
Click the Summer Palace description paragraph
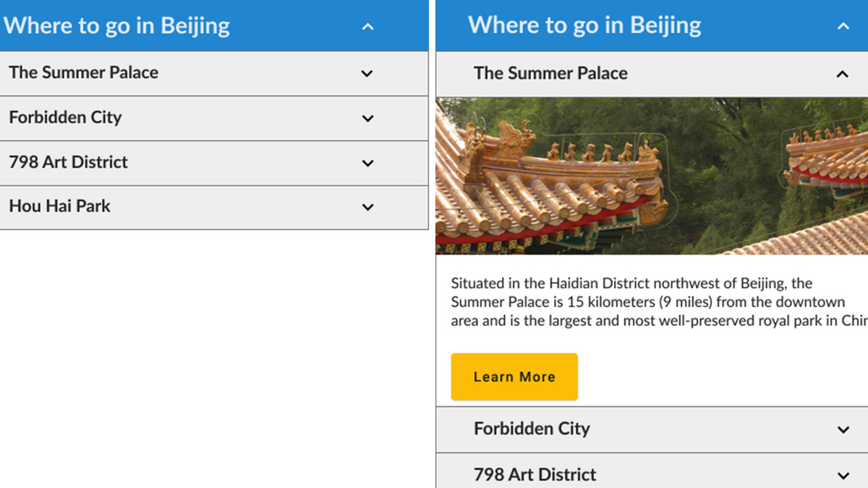pyautogui.click(x=659, y=301)
